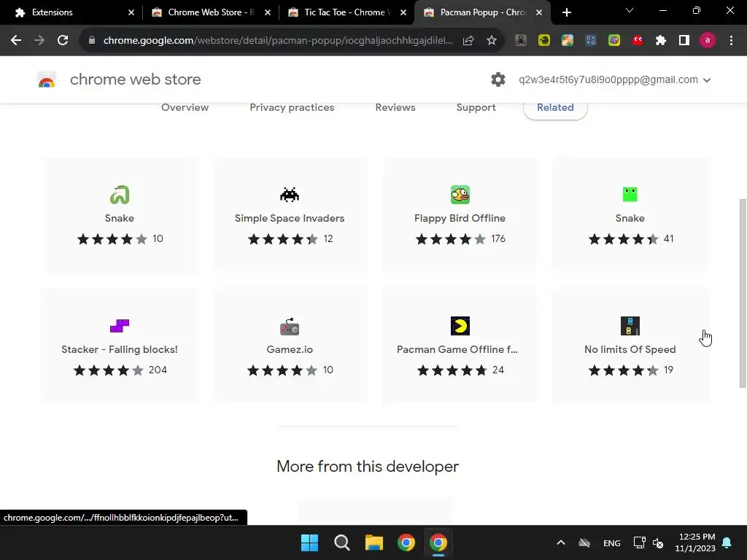The width and height of the screenshot is (747, 560).
Task: Click the Flappy Bird Offline icon
Action: (x=460, y=195)
